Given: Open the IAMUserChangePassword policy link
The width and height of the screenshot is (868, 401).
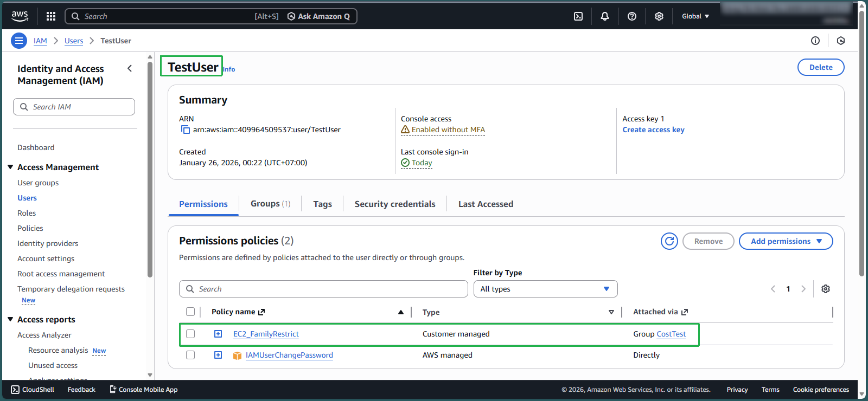Looking at the screenshot, I should tap(289, 355).
